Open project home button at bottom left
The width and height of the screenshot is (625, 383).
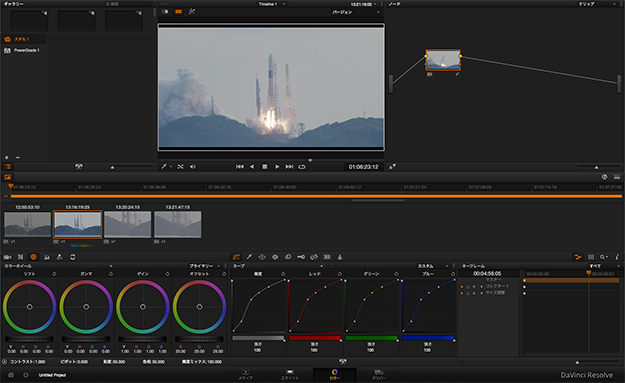pyautogui.click(x=11, y=375)
